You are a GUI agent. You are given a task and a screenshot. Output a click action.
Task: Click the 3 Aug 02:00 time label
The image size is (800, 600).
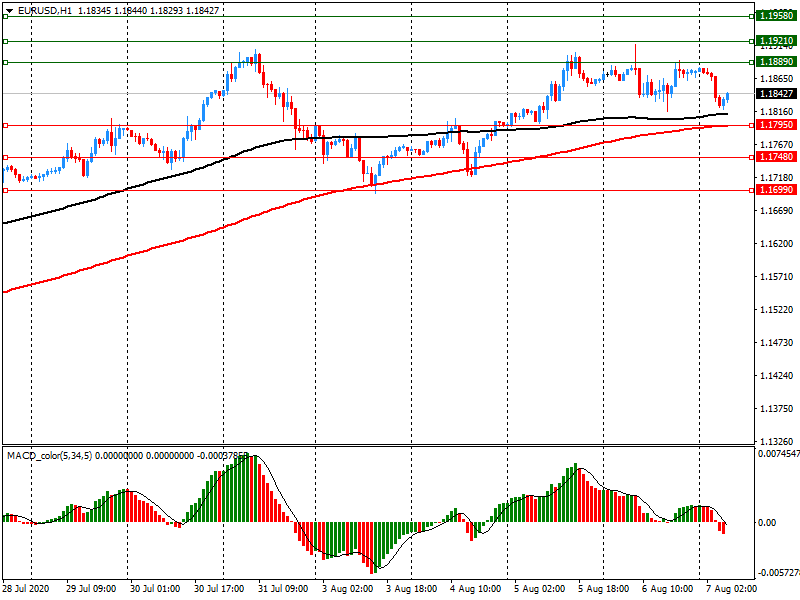[x=347, y=588]
